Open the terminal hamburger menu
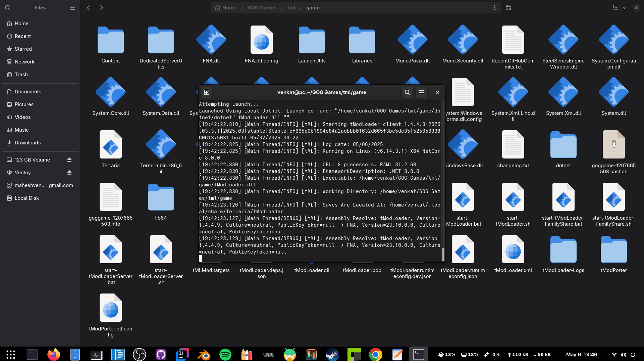644x361 pixels. tap(421, 92)
